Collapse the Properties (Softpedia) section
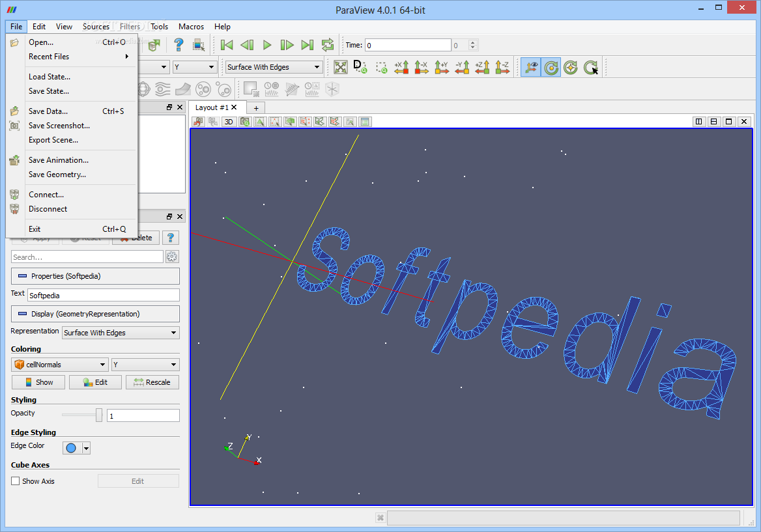The width and height of the screenshot is (761, 532). [95, 276]
